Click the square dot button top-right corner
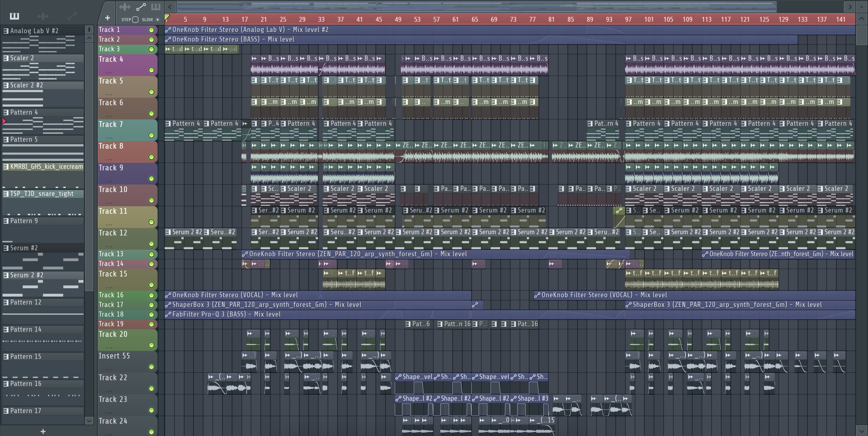The height and width of the screenshot is (436, 868). click(x=862, y=6)
